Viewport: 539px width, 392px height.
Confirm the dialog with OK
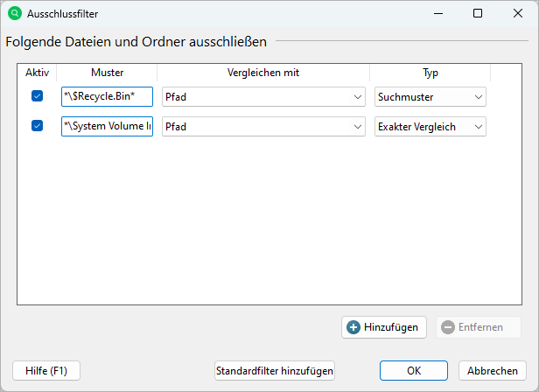tap(415, 371)
